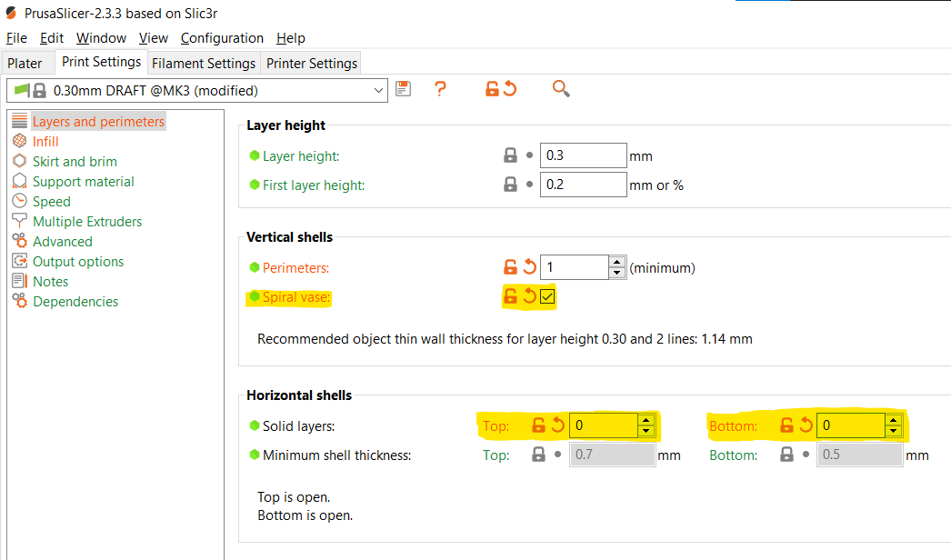The height and width of the screenshot is (560, 951).
Task: Click the save preset floppy disk icon
Action: tap(404, 89)
